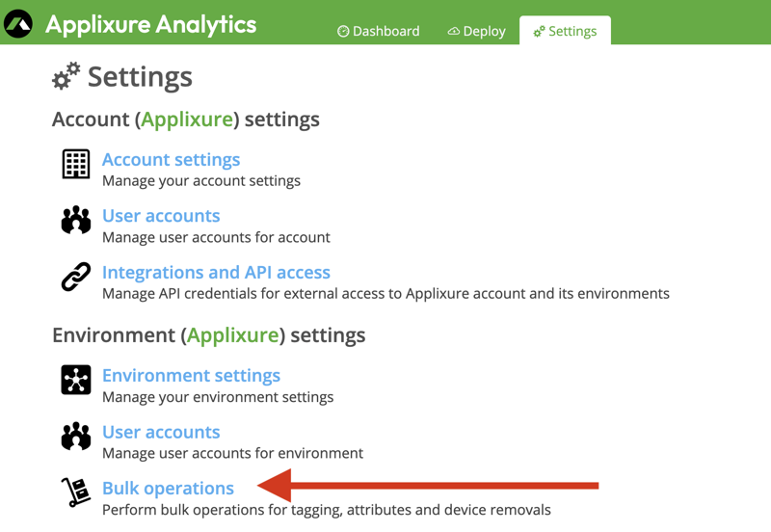Click the network Environment settings icon

click(76, 380)
